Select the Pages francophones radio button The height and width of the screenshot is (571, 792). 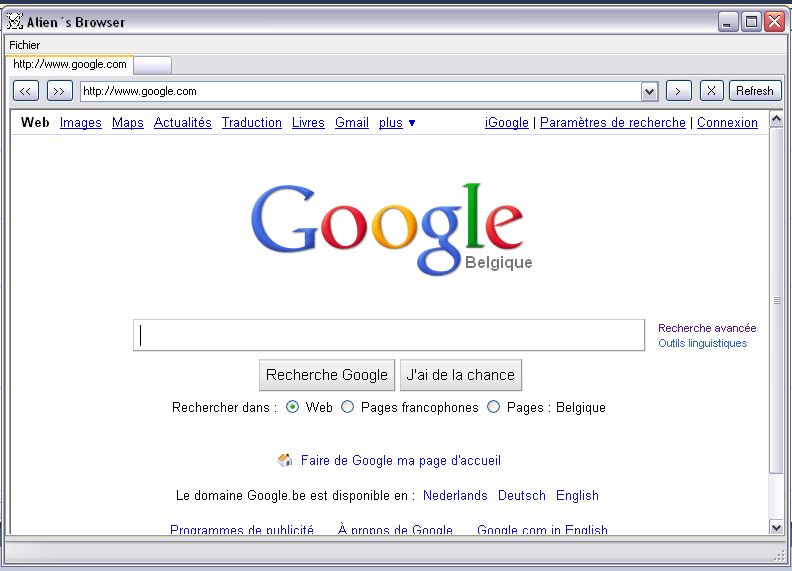pyautogui.click(x=348, y=407)
